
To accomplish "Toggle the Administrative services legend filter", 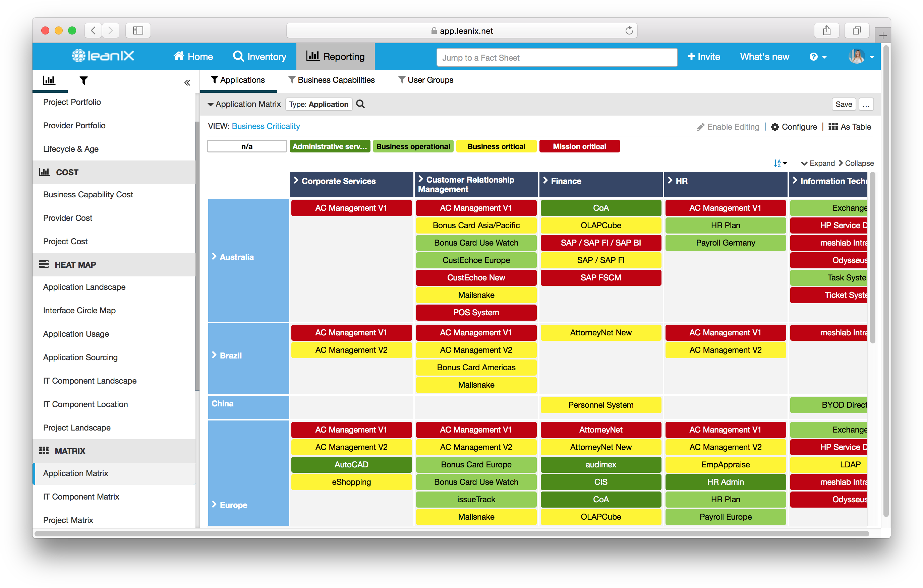I will pyautogui.click(x=330, y=146).
